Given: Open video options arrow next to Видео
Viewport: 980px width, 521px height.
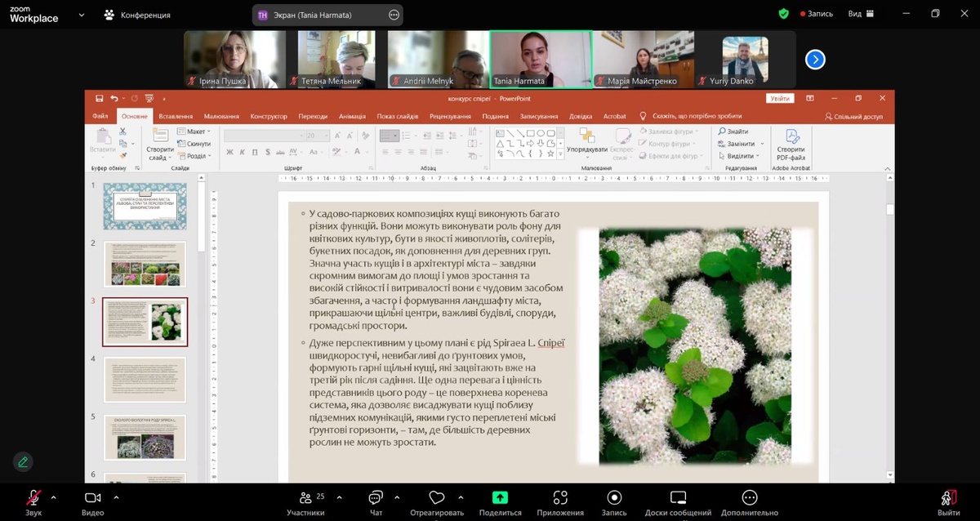Looking at the screenshot, I should 116,497.
